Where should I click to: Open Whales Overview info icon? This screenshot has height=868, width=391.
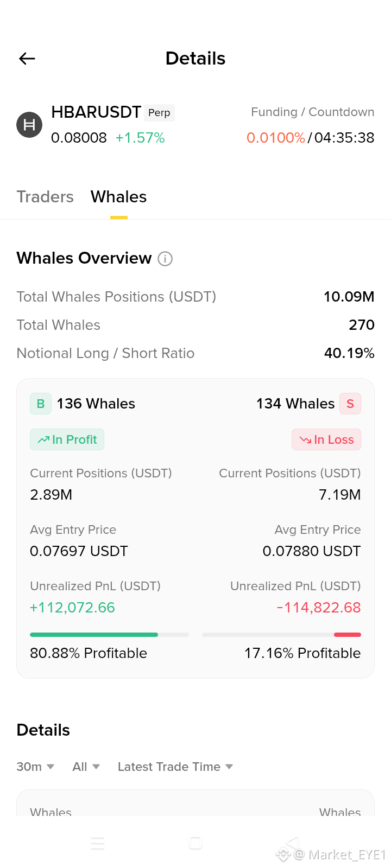(x=165, y=259)
